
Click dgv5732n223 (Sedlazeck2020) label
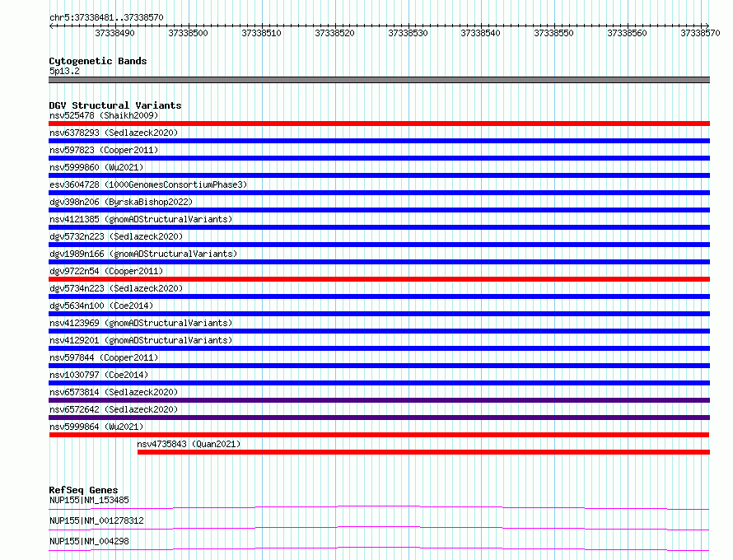pos(116,236)
